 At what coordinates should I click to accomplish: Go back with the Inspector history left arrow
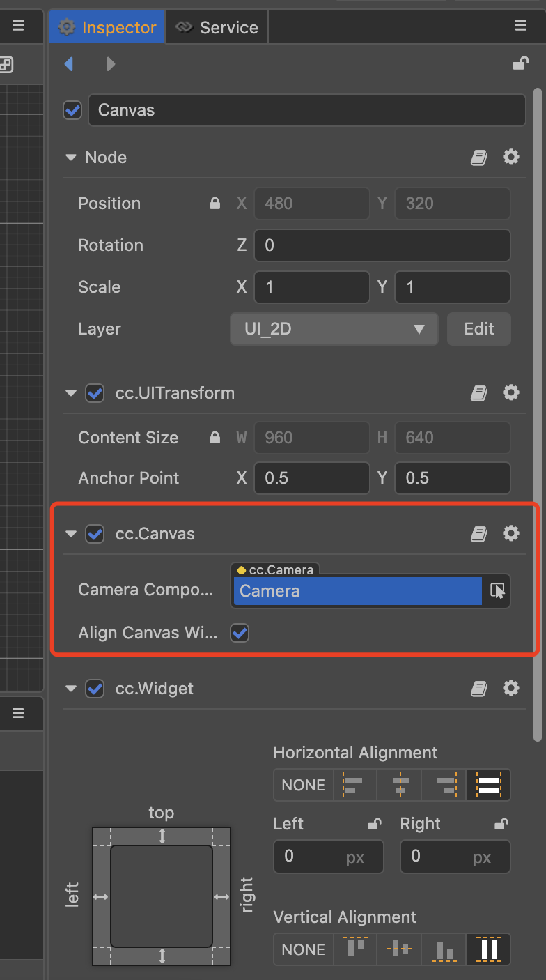tap(69, 64)
